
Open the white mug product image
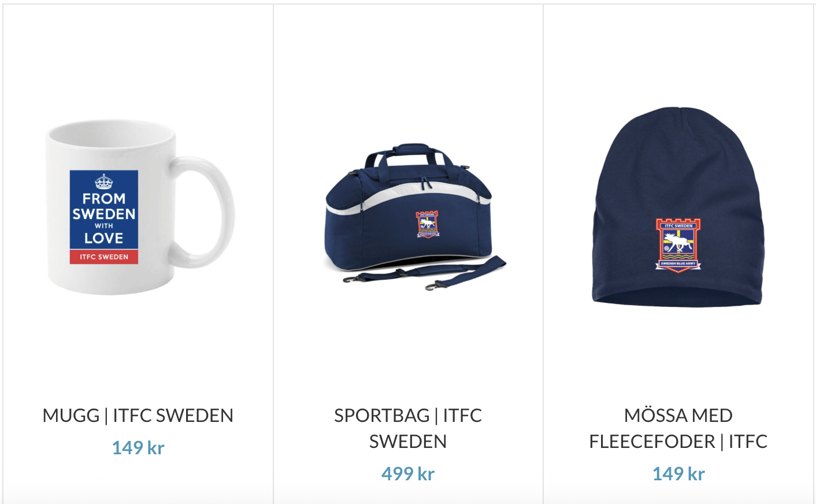tap(140, 207)
